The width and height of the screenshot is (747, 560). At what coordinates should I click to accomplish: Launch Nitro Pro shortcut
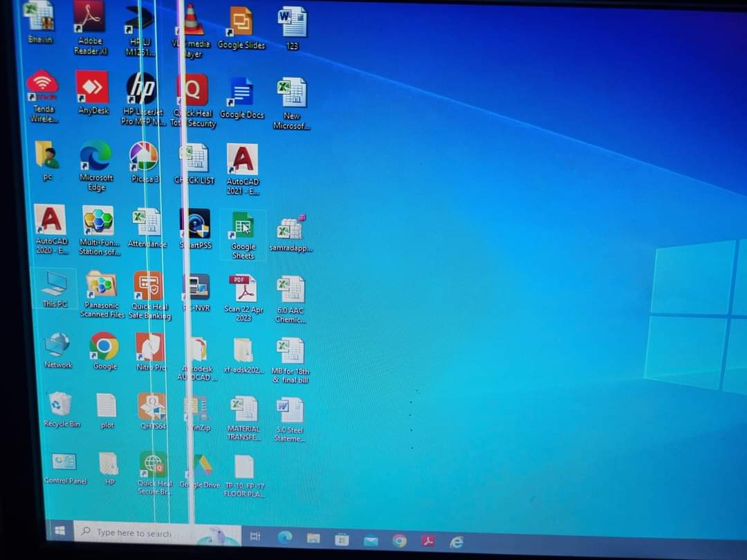pyautogui.click(x=151, y=353)
